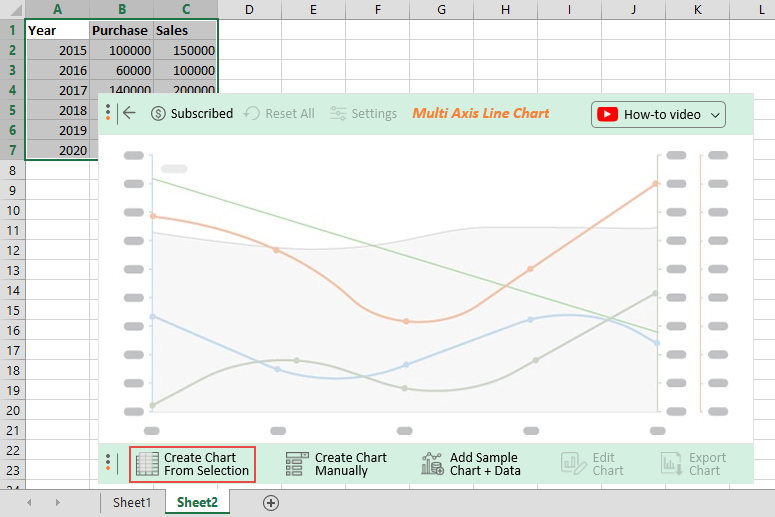Click cell C3 with value 100000
This screenshot has width=775, height=517.
click(x=185, y=70)
